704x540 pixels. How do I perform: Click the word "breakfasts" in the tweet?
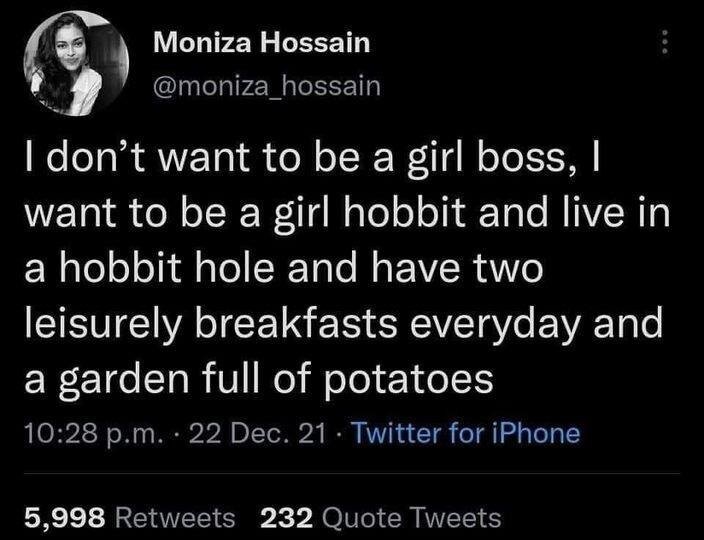pyautogui.click(x=297, y=323)
